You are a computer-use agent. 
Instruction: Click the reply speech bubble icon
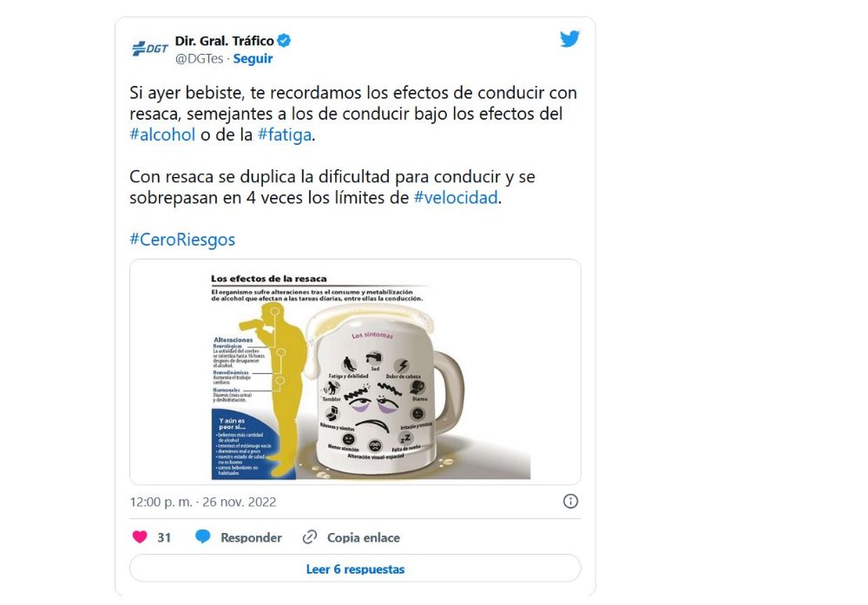[202, 537]
